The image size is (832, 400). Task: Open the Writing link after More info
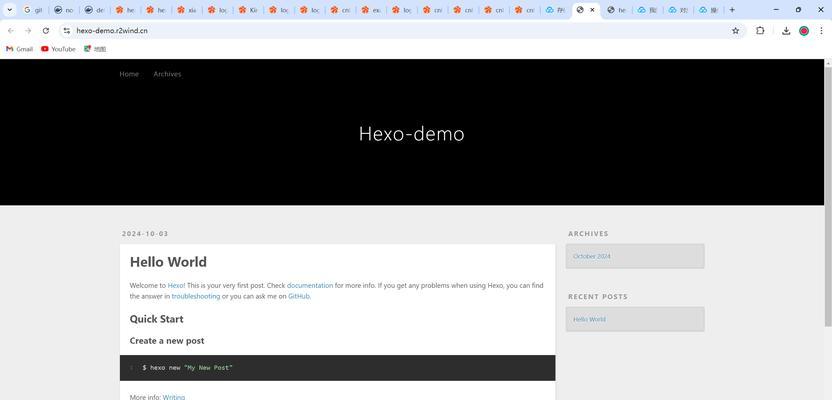coord(174,397)
